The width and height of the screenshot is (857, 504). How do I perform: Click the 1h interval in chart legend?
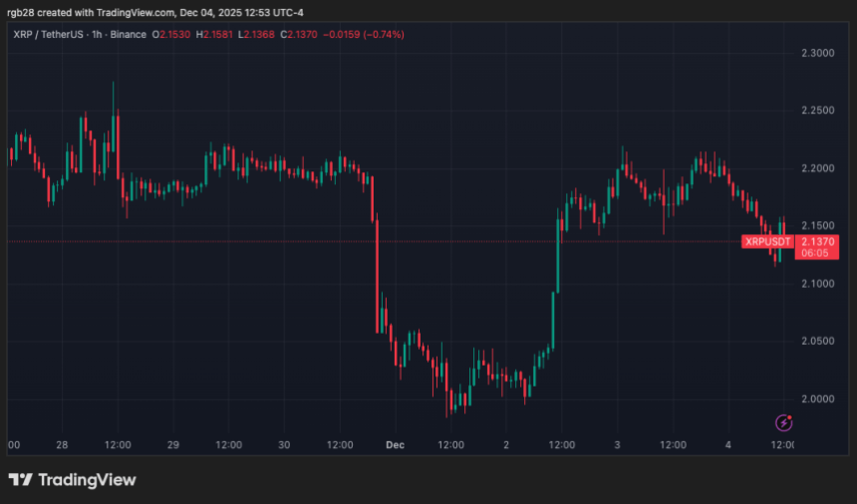tap(97, 35)
